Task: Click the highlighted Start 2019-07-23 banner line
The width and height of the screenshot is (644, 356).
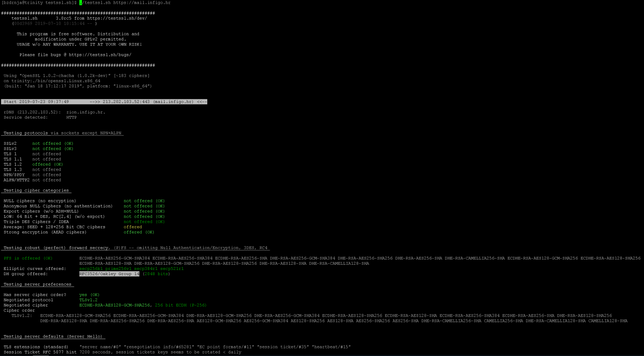Action: pos(104,102)
